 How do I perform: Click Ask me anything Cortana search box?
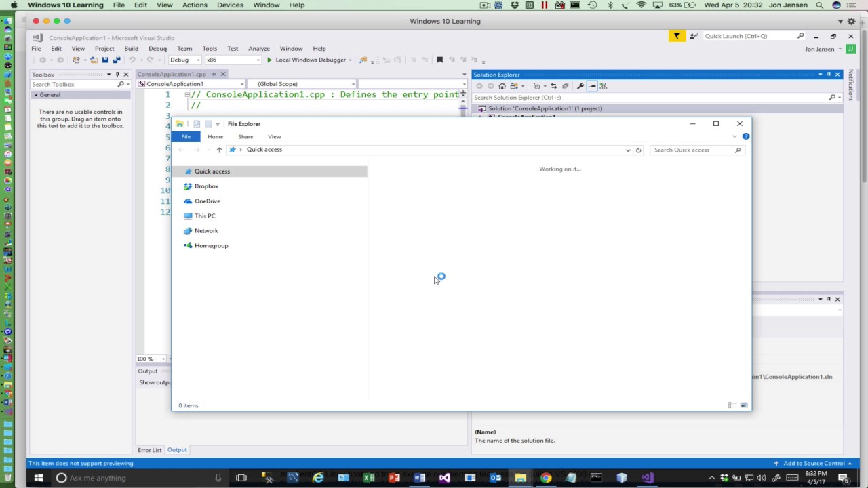[139, 478]
